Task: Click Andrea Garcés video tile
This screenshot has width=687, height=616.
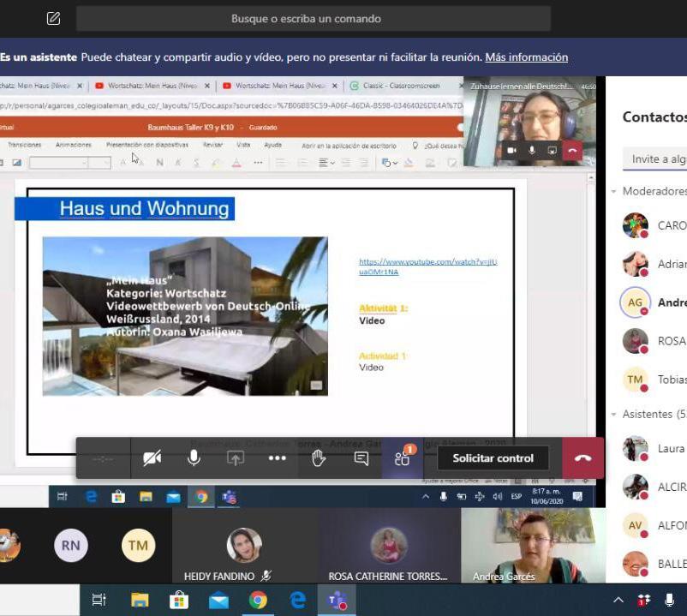Action: click(x=533, y=546)
